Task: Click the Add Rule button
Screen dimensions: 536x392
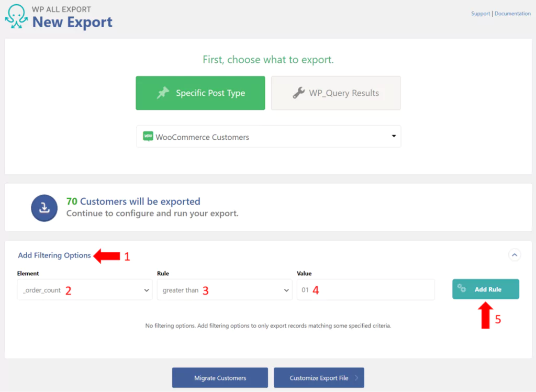Action: 486,289
